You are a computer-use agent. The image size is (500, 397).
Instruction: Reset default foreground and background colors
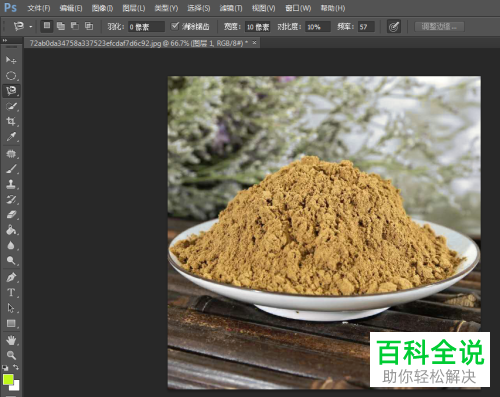coord(5,368)
